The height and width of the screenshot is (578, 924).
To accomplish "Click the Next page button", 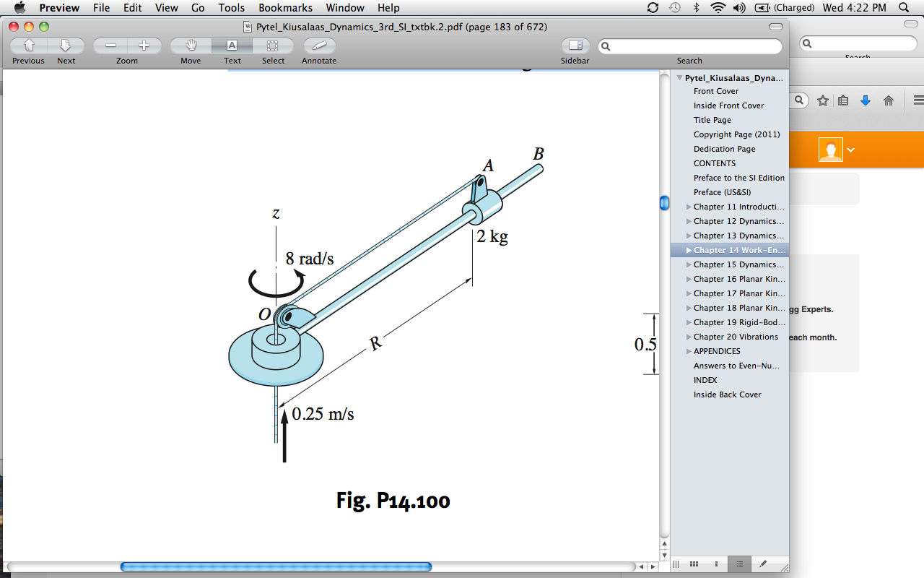I will click(x=66, y=45).
